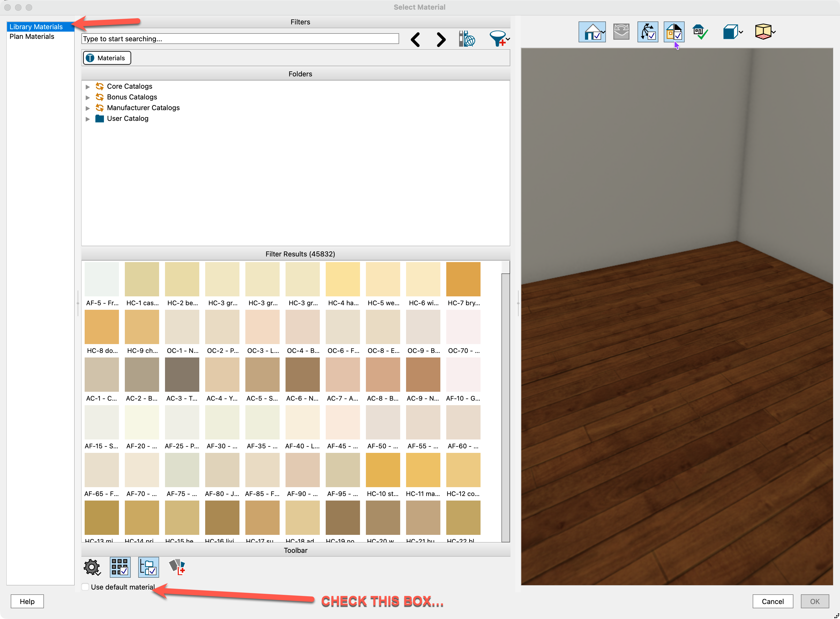
Task: Click the grayed restore orientation preview icon
Action: point(621,32)
